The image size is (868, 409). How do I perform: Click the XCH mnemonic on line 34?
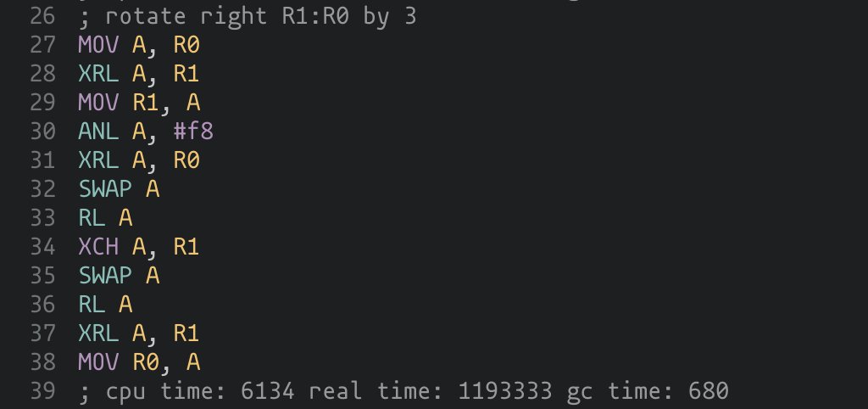click(x=98, y=247)
